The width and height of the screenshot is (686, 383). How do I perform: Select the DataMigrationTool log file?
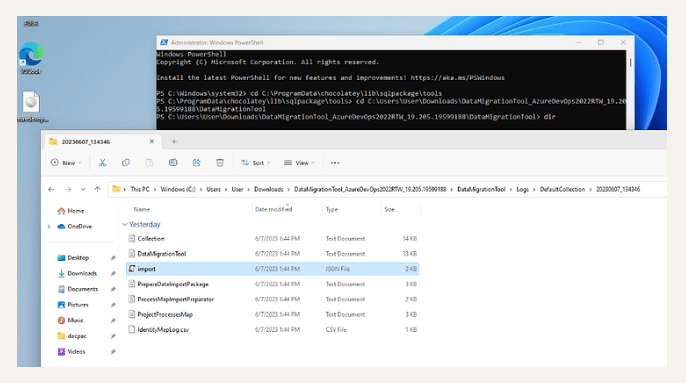point(273,254)
